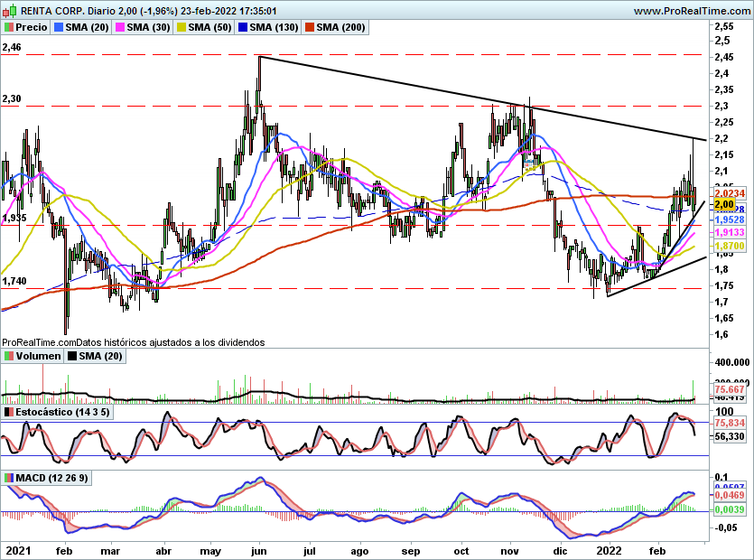The image size is (754, 560).
Task: Click the mar month label
Action: pyautogui.click(x=110, y=551)
